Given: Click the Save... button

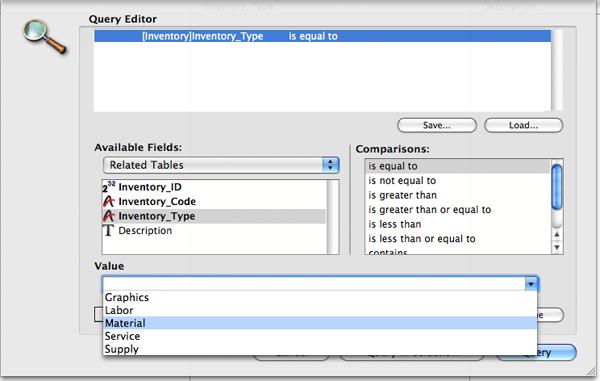Looking at the screenshot, I should tap(437, 125).
